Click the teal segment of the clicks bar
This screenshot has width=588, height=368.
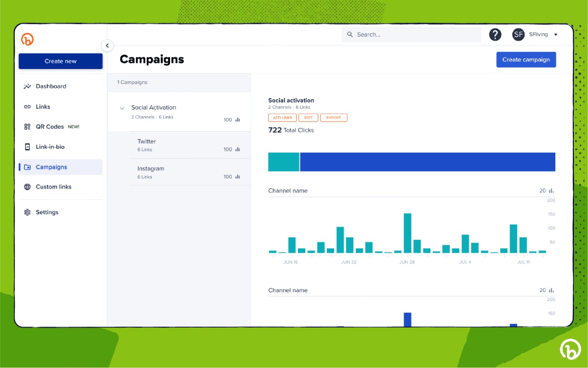click(x=284, y=162)
